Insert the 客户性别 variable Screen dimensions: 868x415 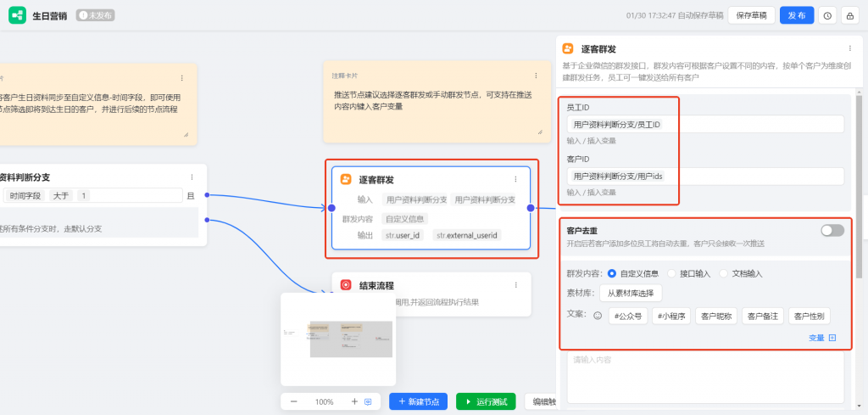[x=810, y=316]
